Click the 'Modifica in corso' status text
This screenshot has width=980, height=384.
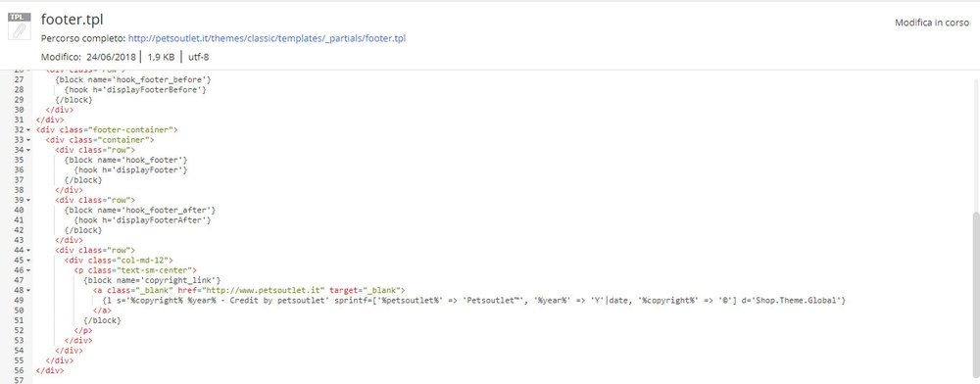[x=932, y=23]
